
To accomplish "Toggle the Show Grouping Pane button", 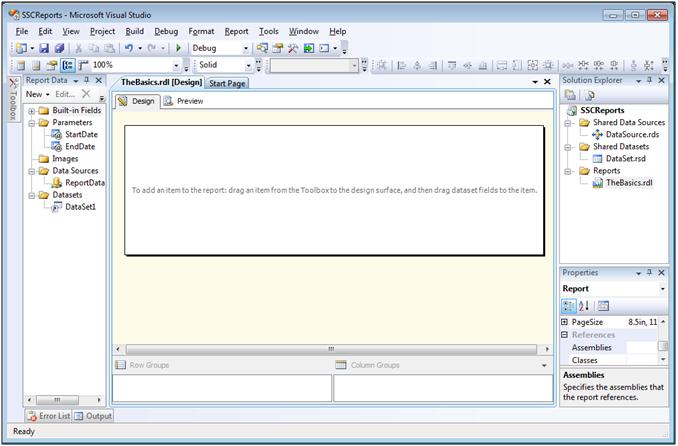I will point(68,65).
